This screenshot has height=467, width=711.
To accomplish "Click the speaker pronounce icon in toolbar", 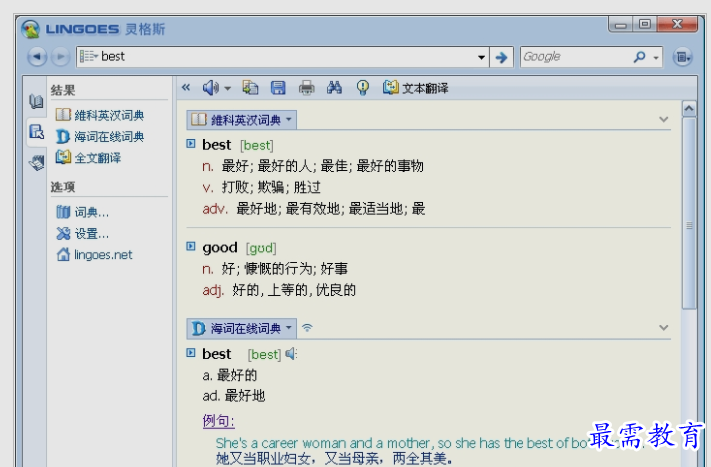I will click(x=210, y=88).
